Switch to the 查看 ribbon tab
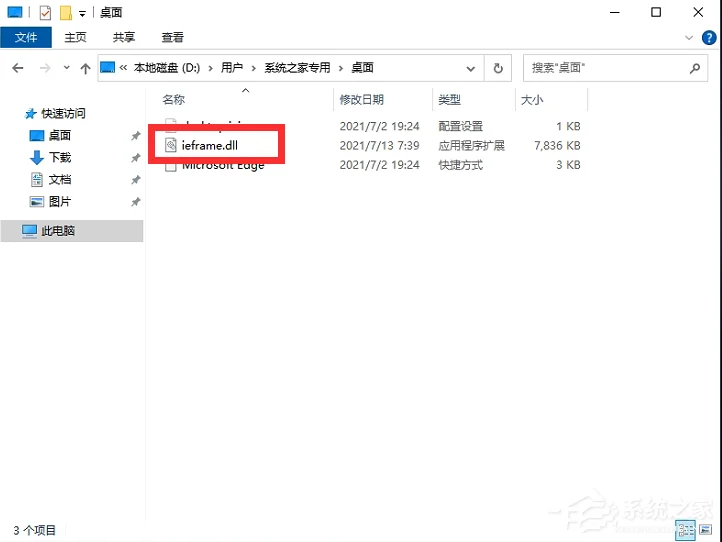 click(172, 37)
